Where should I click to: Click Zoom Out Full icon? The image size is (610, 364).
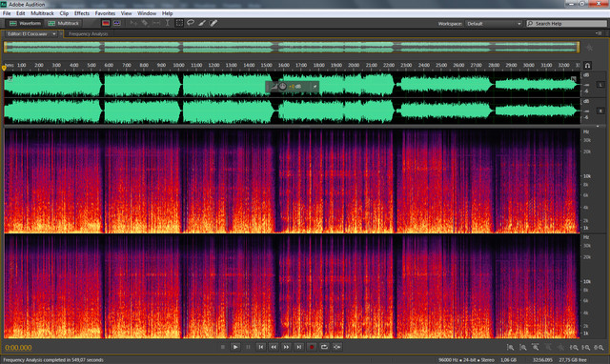(561, 347)
